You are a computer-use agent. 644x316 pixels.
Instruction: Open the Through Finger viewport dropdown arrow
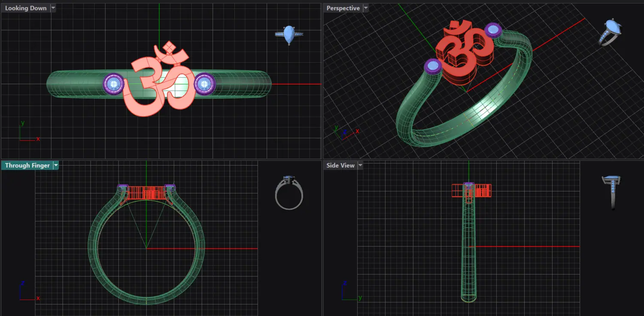click(56, 166)
